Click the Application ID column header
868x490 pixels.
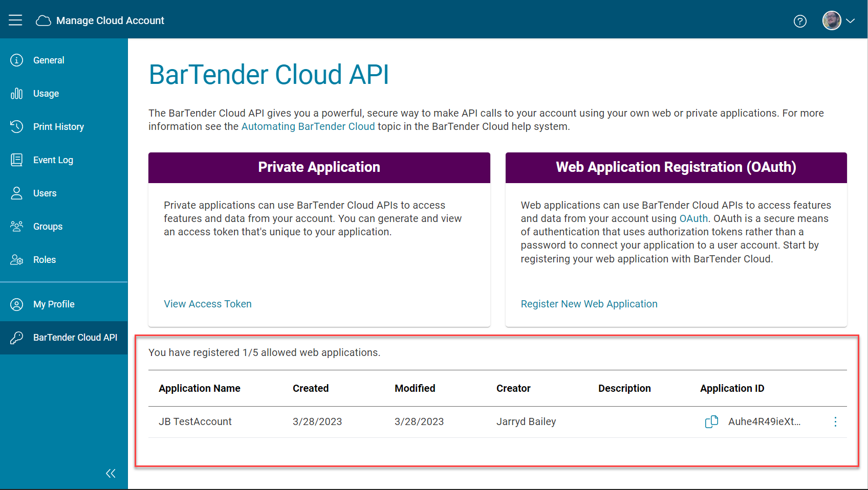pos(732,388)
